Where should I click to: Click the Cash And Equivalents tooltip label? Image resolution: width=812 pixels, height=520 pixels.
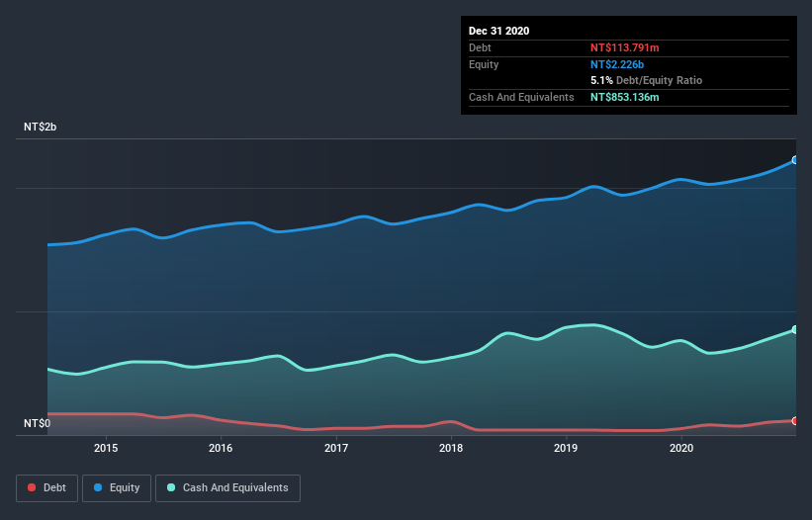pyautogui.click(x=521, y=97)
